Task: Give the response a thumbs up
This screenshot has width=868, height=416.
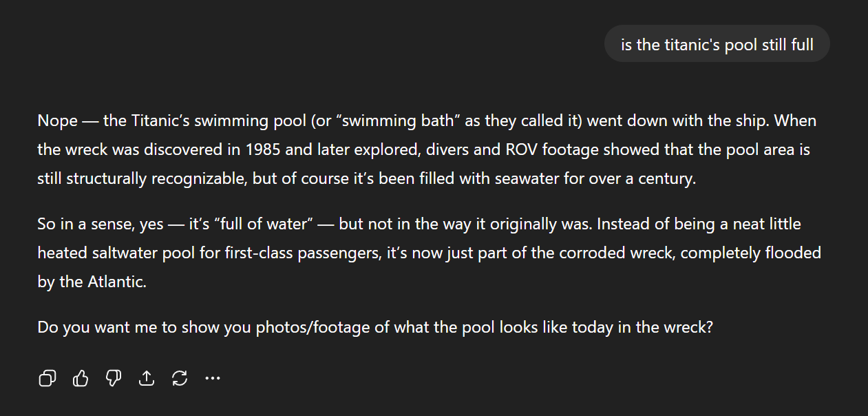Action: (81, 378)
